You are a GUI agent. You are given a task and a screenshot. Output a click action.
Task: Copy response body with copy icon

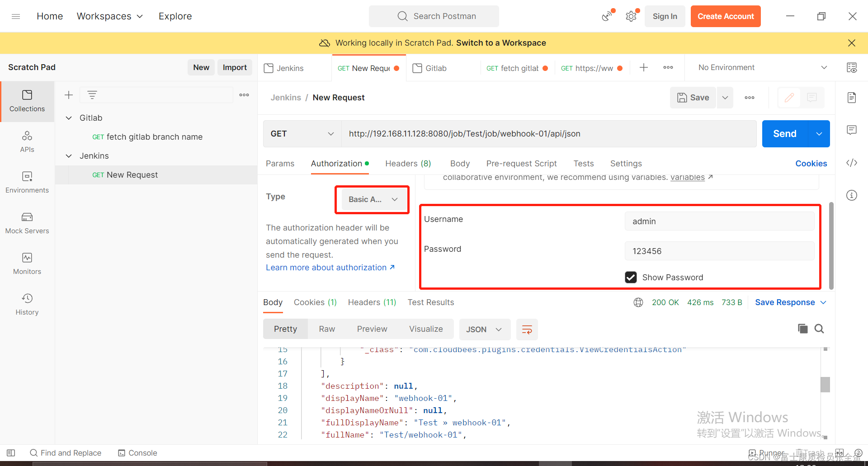pos(803,329)
